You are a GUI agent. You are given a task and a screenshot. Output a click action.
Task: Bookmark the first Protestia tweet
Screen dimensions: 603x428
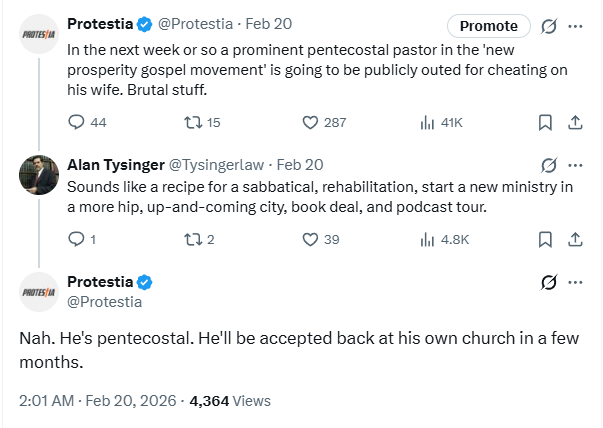coord(545,122)
